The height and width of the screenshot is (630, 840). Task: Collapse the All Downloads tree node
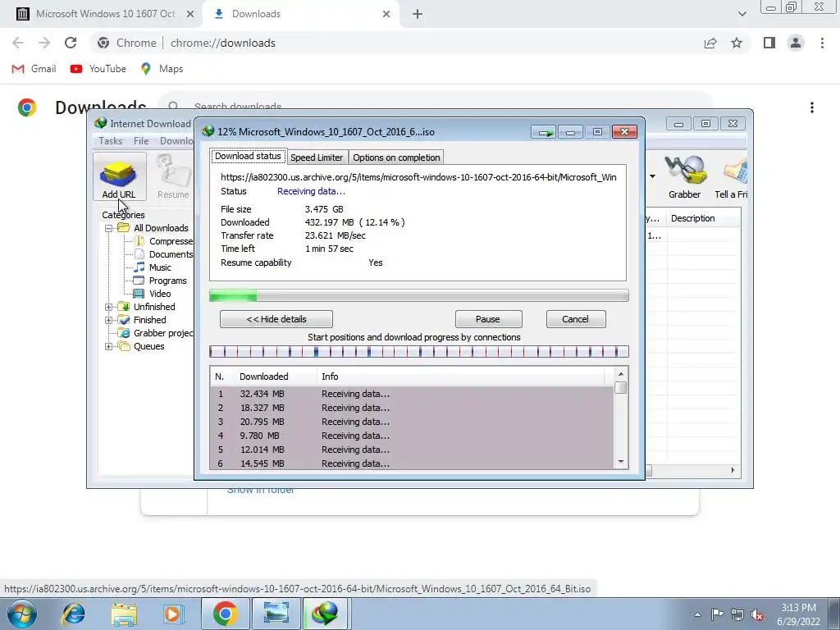pyautogui.click(x=109, y=228)
